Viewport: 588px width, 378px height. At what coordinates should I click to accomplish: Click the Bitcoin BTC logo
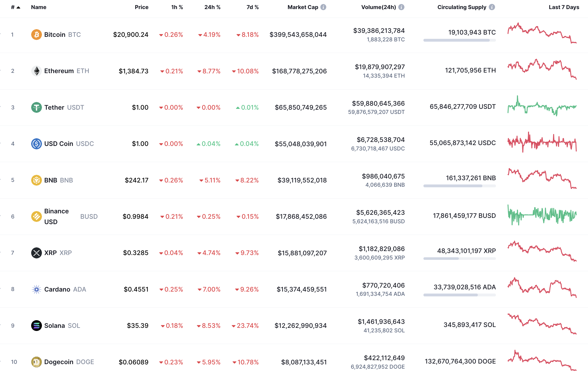pyautogui.click(x=36, y=34)
